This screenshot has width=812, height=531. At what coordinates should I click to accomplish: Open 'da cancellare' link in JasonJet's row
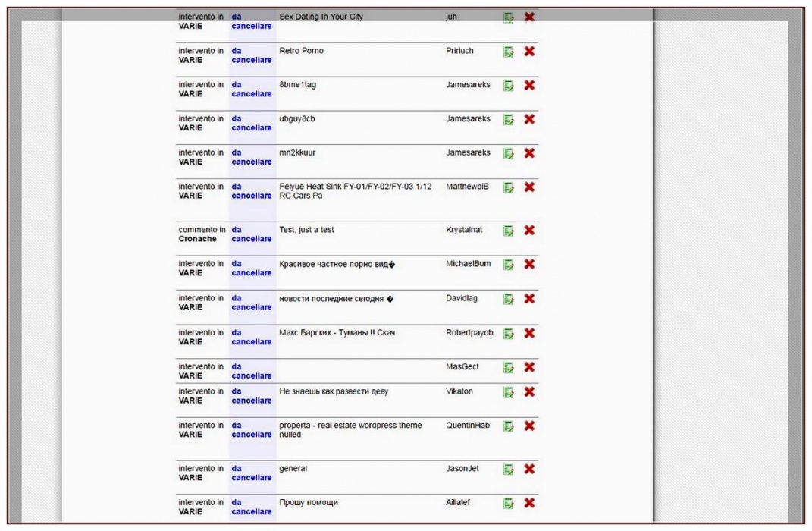coord(252,473)
